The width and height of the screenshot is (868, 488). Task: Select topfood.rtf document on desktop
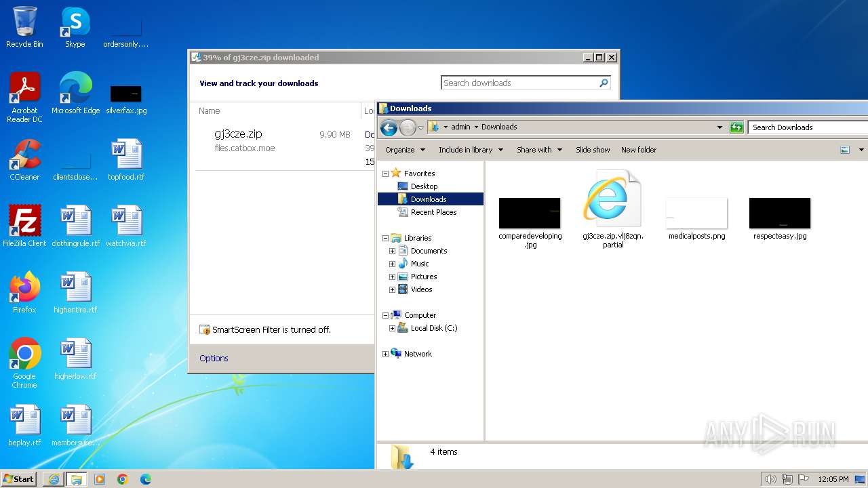126,160
